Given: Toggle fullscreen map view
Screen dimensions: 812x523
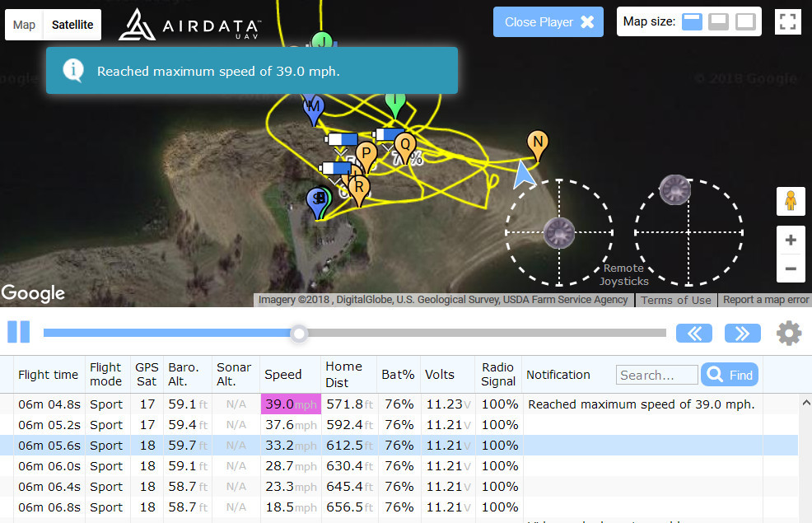Looking at the screenshot, I should click(x=787, y=21).
